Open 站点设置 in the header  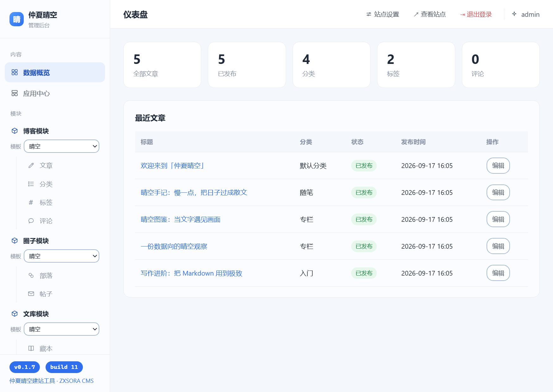click(382, 14)
